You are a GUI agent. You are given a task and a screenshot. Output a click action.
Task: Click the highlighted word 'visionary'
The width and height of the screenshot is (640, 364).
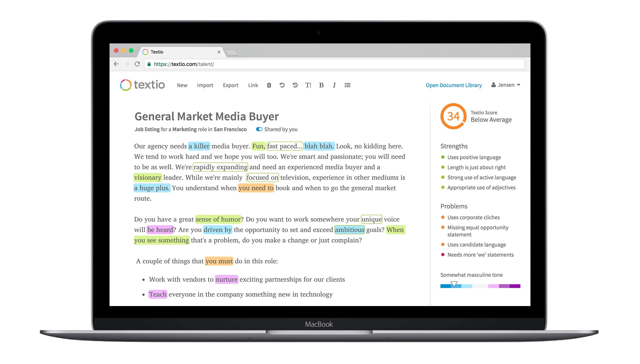[148, 177]
